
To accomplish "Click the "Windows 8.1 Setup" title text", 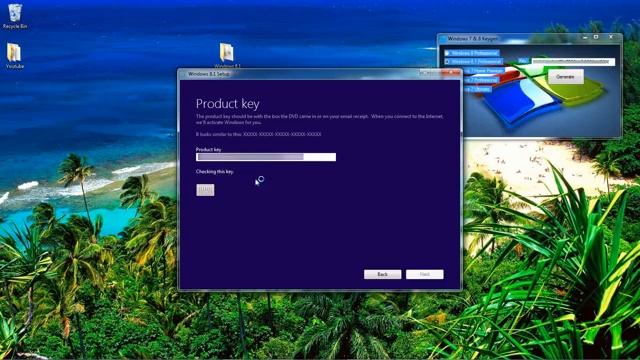I will pyautogui.click(x=209, y=74).
